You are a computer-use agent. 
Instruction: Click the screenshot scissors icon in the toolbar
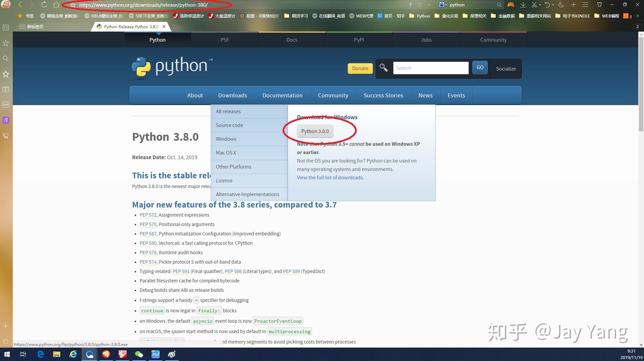pos(535,5)
